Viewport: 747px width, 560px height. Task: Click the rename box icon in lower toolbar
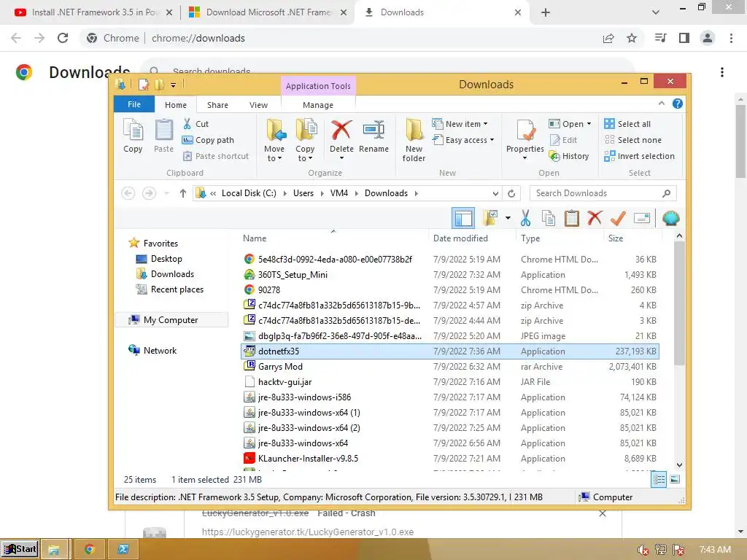[642, 219]
